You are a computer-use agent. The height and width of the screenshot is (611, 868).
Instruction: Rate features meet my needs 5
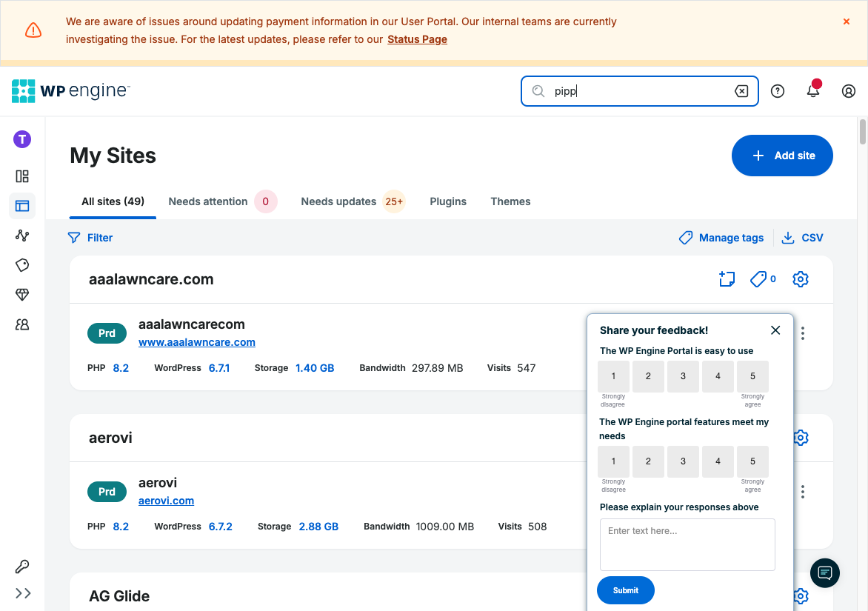click(x=753, y=461)
